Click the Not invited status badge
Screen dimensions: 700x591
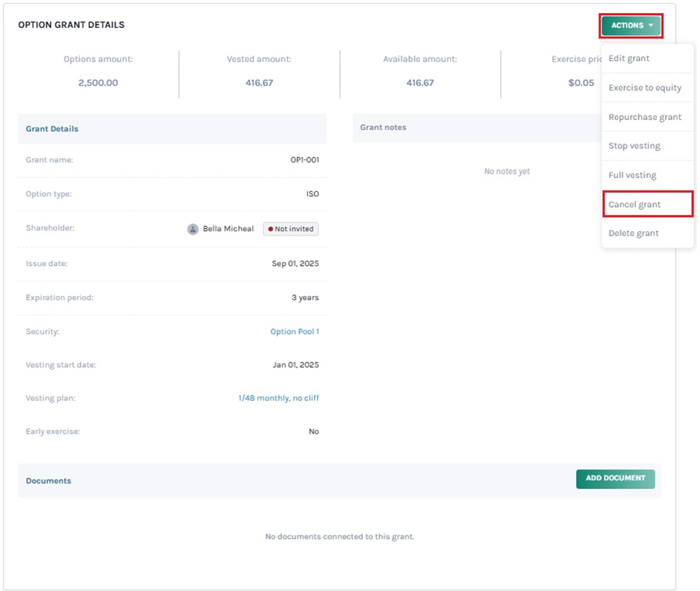(291, 229)
